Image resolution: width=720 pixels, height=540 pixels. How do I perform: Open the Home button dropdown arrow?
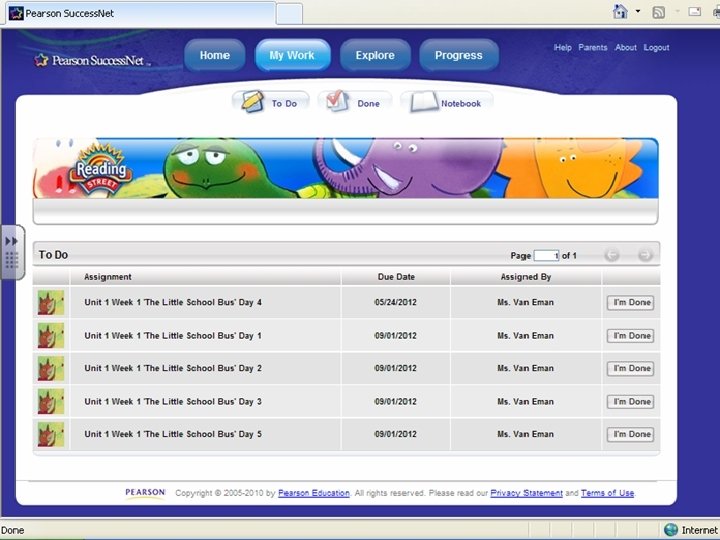pyautogui.click(x=638, y=11)
